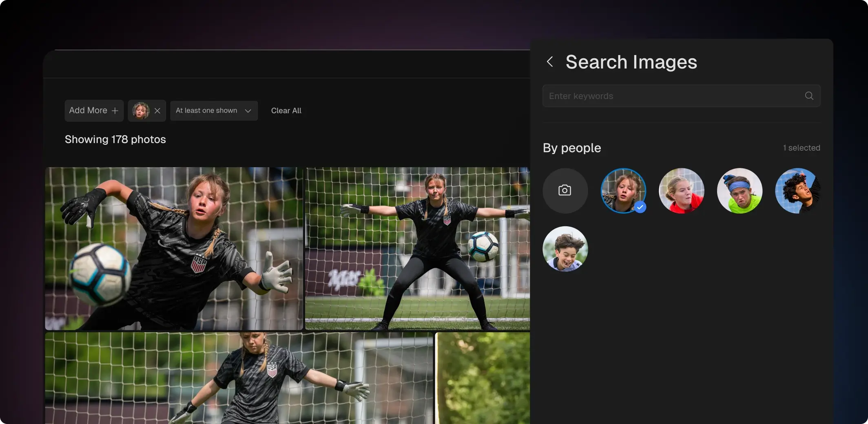Select the person in red jersey
The image size is (868, 424).
tap(681, 190)
